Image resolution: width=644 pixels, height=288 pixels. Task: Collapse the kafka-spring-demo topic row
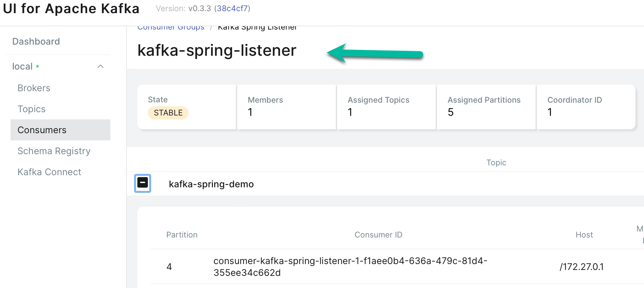[x=143, y=183]
